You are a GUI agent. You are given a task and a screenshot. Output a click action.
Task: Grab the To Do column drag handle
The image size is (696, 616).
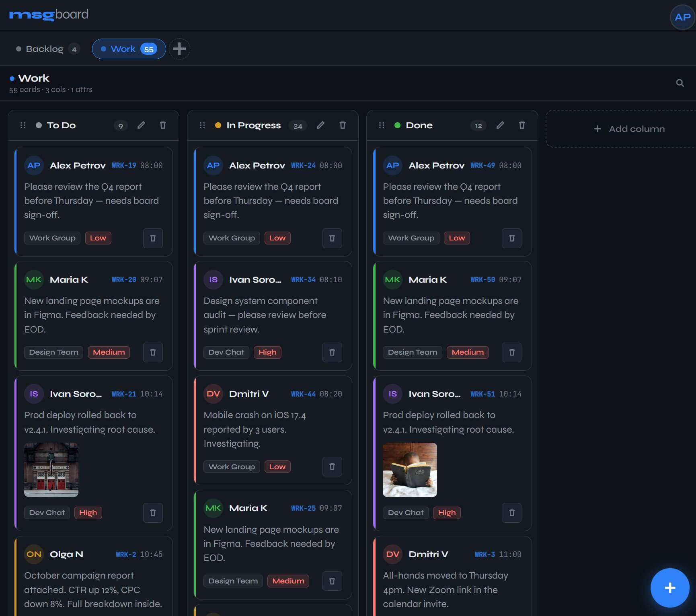coord(23,125)
